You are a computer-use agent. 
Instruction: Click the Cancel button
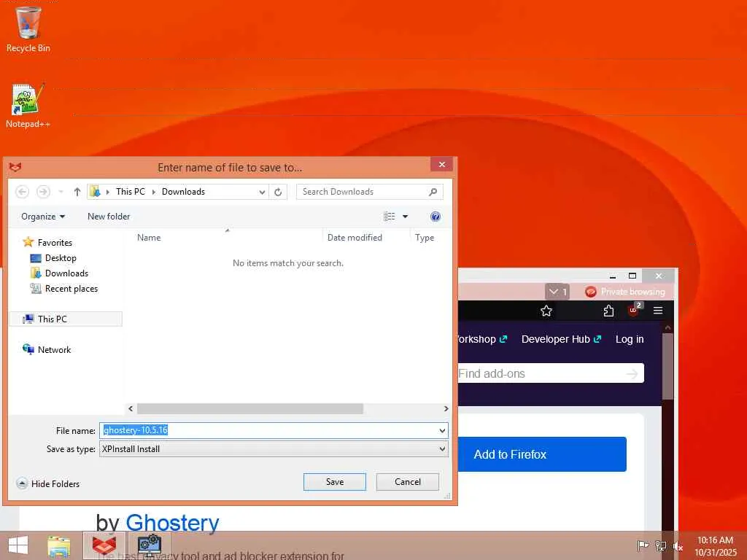point(408,482)
